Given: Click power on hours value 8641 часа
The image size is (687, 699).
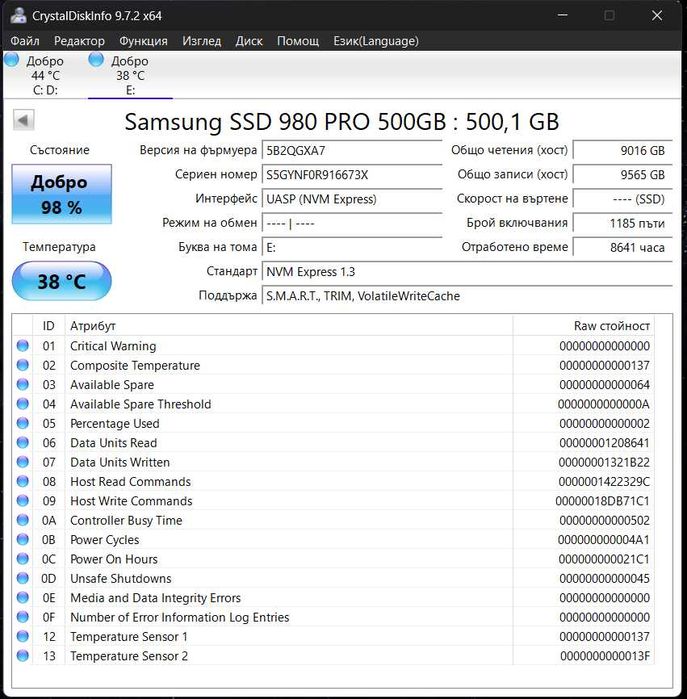Looking at the screenshot, I should (x=622, y=247).
